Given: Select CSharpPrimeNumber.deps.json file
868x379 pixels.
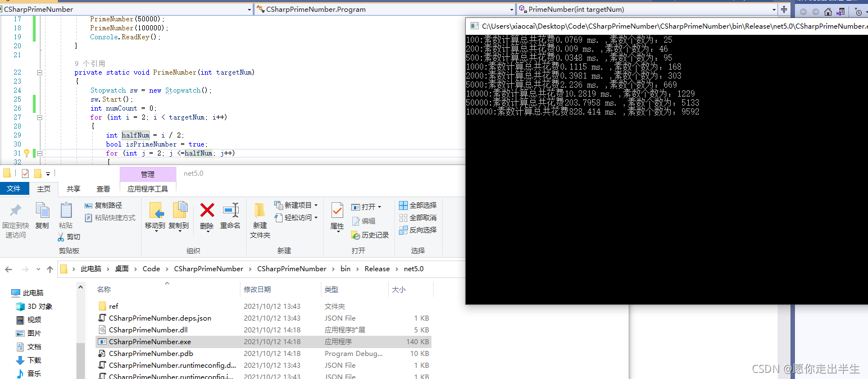Looking at the screenshot, I should [x=263, y=318].
